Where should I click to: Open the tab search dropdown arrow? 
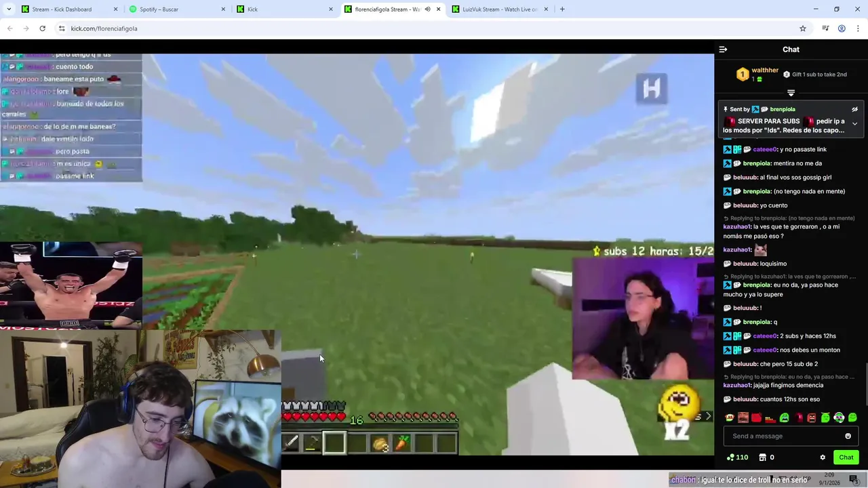tap(8, 9)
